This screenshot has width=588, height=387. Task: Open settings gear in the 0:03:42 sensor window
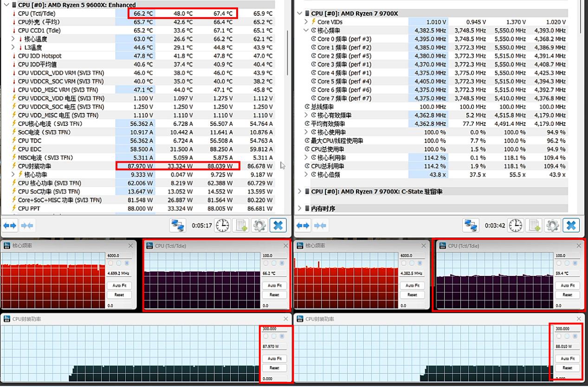(552, 226)
